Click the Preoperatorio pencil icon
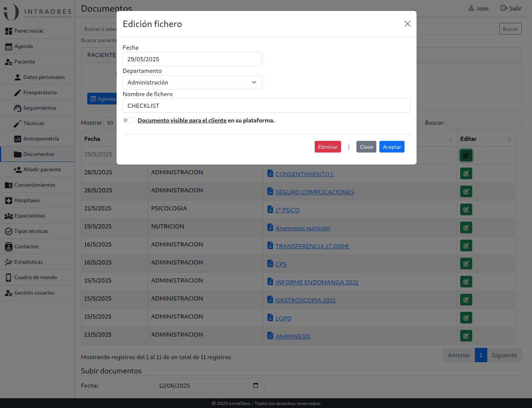Image resolution: width=532 pixels, height=408 pixels. [x=18, y=93]
